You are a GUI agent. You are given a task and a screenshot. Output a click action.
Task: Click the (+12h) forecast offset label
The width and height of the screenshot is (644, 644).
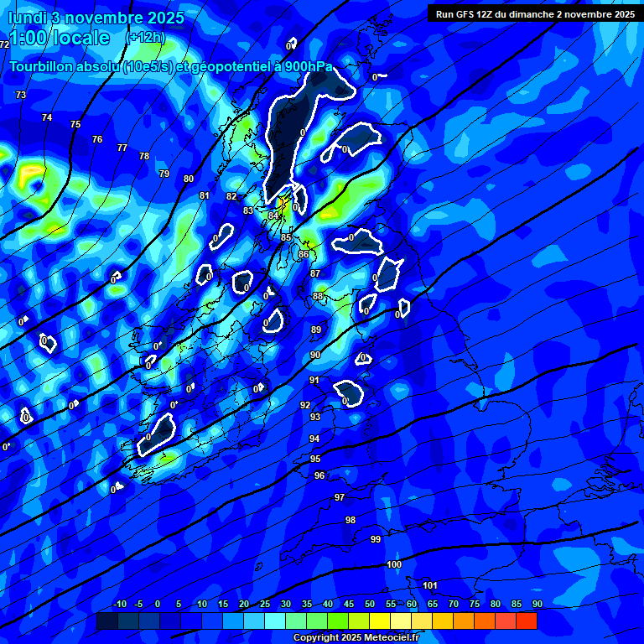point(145,38)
